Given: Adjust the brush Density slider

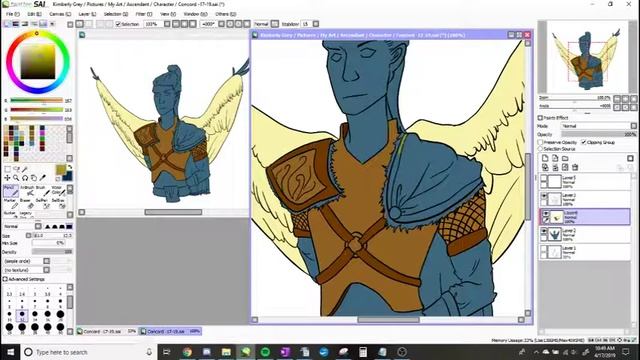Looking at the screenshot, I should [52, 252].
